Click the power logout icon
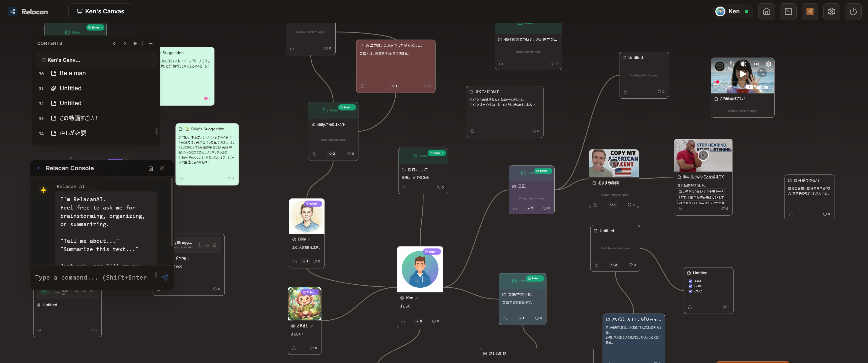 tap(853, 11)
